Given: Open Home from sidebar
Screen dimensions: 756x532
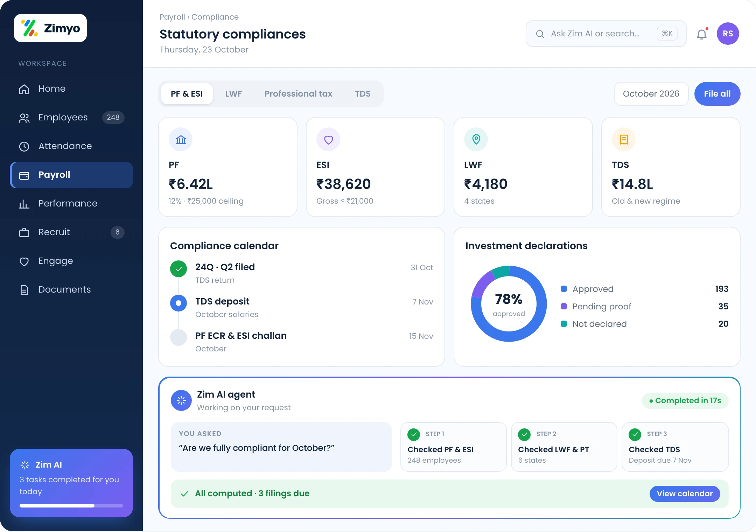Looking at the screenshot, I should [x=71, y=89].
